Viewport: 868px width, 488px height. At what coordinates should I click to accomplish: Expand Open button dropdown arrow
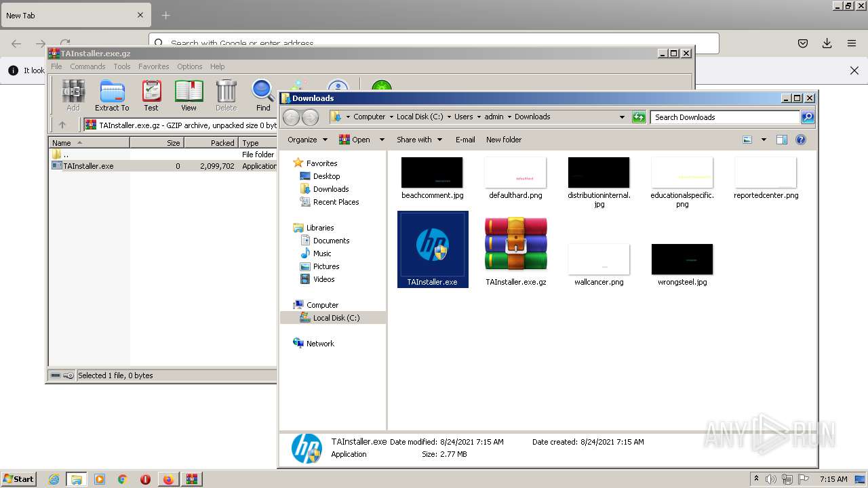(382, 140)
